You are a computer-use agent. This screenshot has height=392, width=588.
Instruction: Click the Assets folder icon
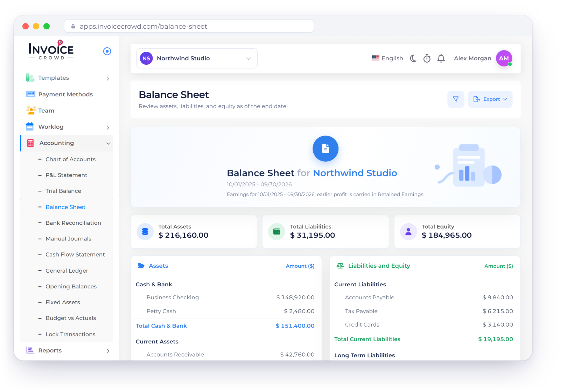pos(141,266)
